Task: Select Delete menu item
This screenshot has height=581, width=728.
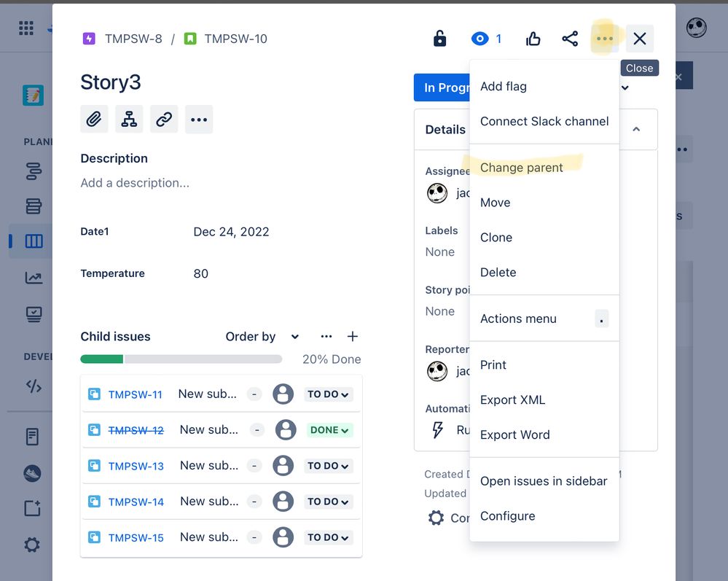Action: pos(544,272)
